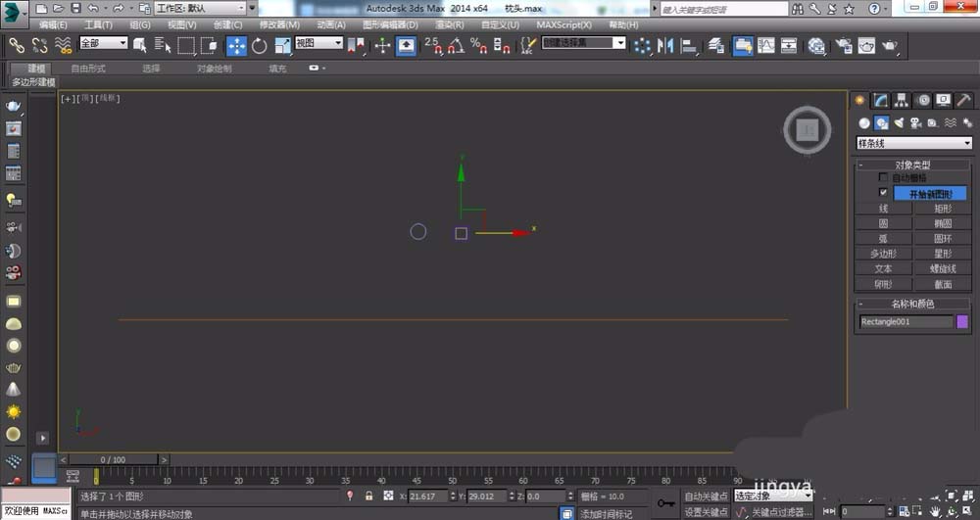The height and width of the screenshot is (520, 980).
Task: Open the 编辑(E) menu
Action: click(53, 24)
